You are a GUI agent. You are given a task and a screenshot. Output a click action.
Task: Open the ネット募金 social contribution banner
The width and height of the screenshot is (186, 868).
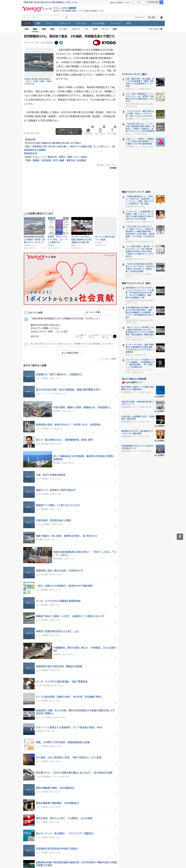tap(70, 279)
